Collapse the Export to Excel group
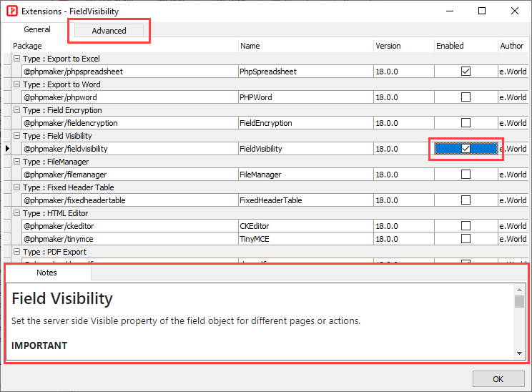 click(16, 59)
